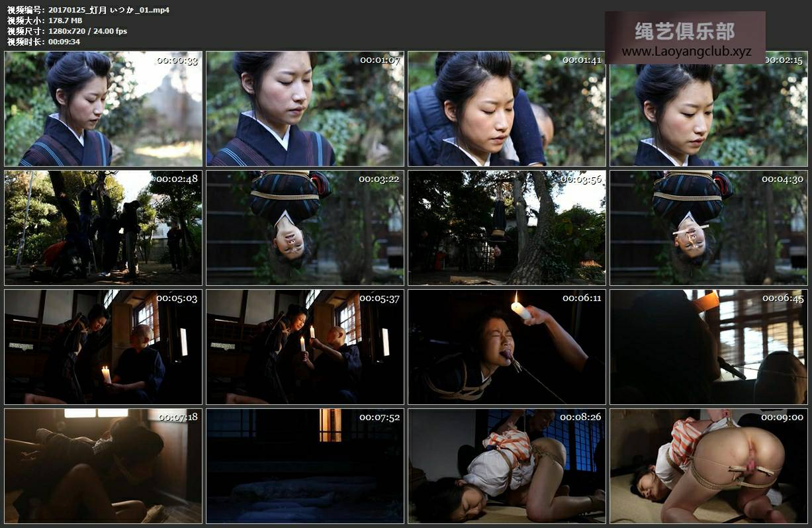Click the file size value 178.7 MB
This screenshot has height=528, width=812.
(x=66, y=21)
